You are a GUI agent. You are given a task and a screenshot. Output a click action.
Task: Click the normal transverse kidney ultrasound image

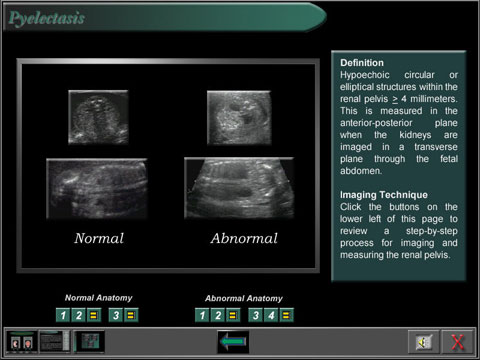(x=98, y=117)
